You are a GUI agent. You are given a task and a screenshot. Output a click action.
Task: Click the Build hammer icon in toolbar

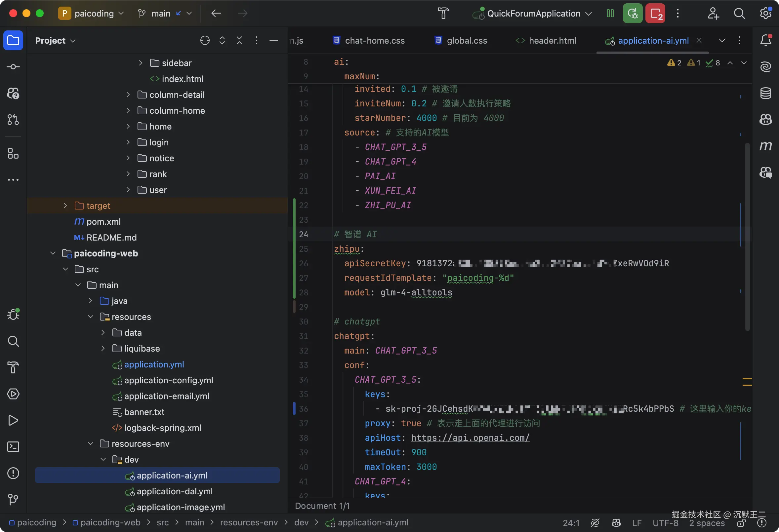[443, 14]
